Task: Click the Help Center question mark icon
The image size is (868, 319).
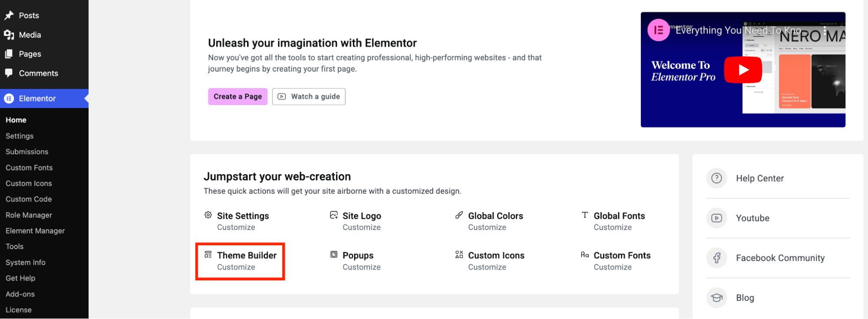Action: point(716,178)
